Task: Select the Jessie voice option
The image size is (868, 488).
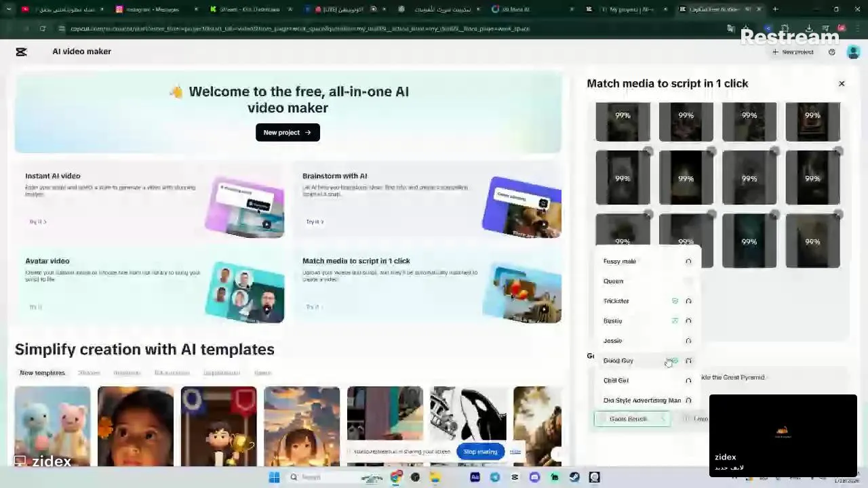Action: tap(647, 340)
